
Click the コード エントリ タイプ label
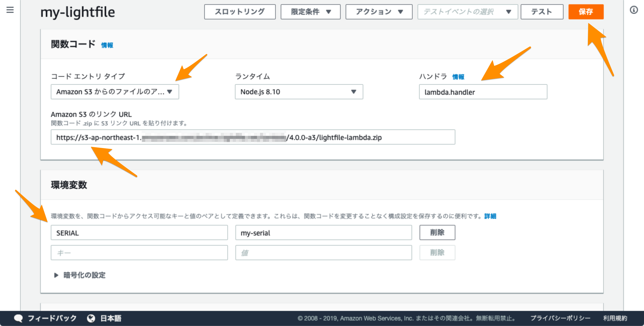tap(88, 76)
